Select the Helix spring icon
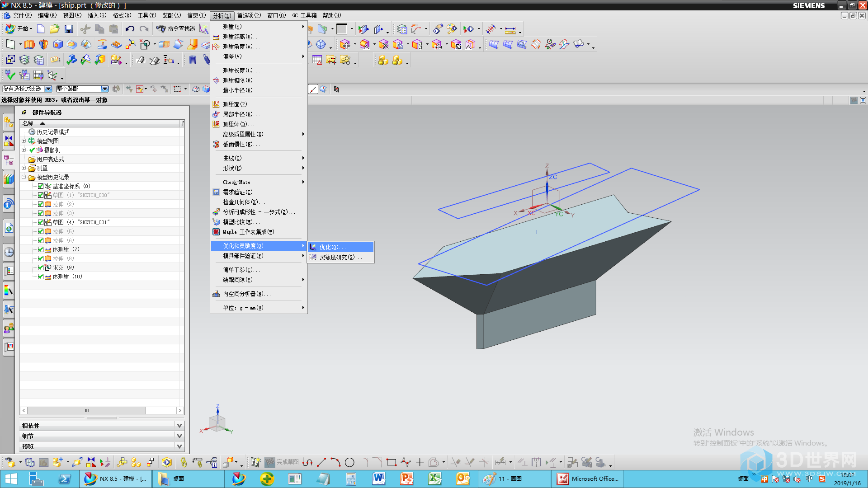868x488 pixels. pos(193,60)
